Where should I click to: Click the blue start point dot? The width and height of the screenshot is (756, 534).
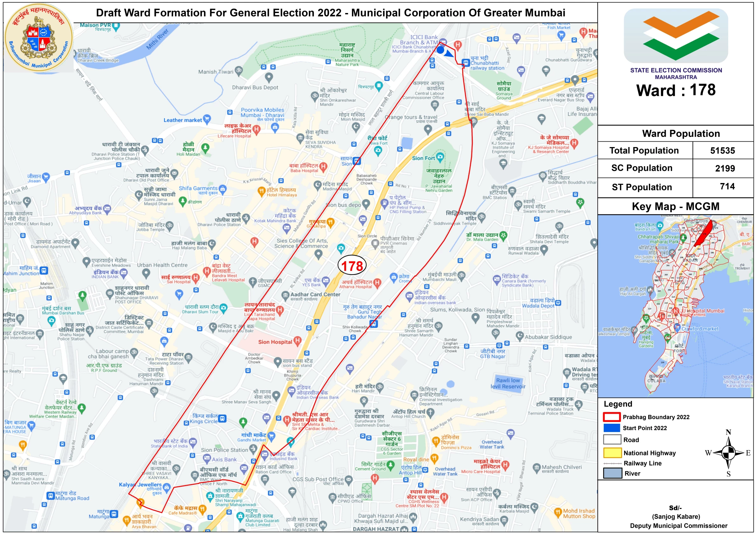click(440, 50)
